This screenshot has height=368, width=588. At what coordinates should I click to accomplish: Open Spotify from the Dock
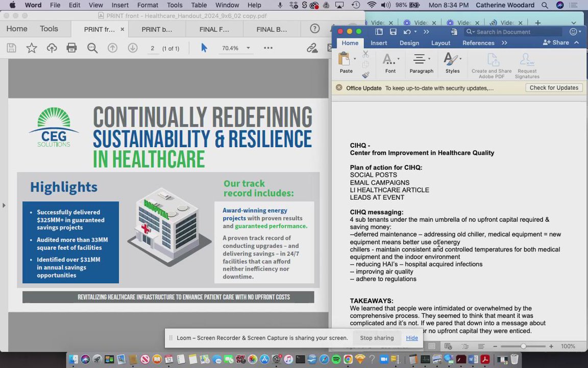point(336,359)
